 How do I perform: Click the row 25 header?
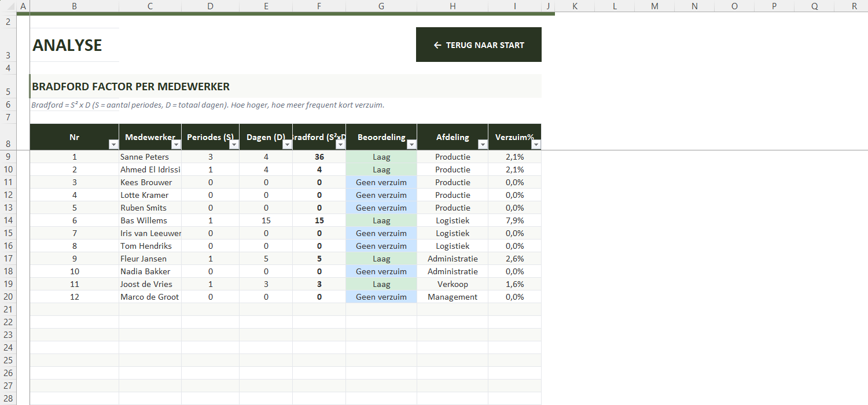coord(8,360)
